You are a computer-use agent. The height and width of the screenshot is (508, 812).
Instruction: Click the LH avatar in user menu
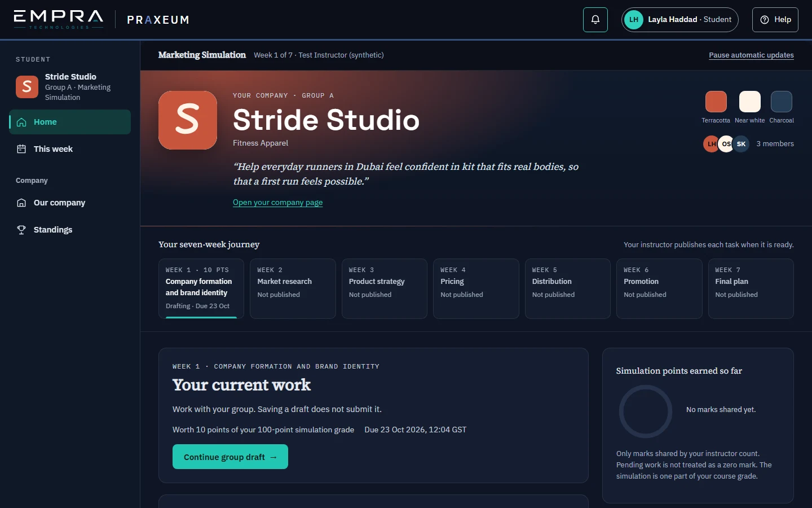pyautogui.click(x=634, y=20)
